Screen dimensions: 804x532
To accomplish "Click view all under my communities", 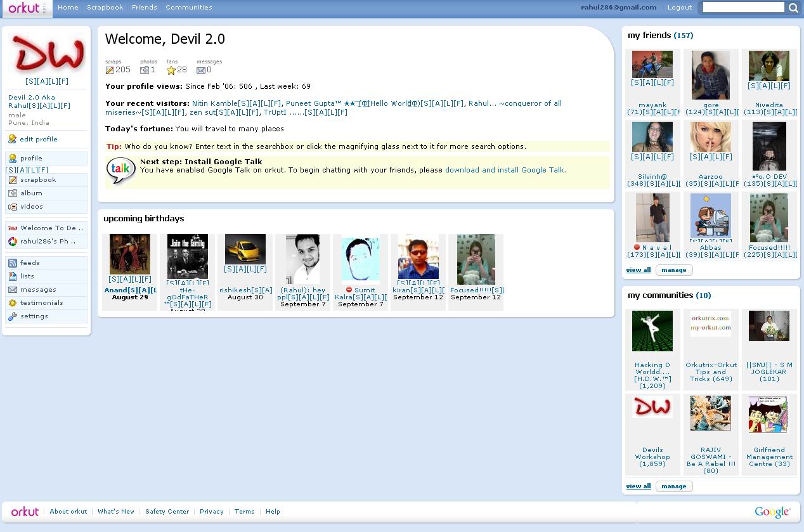I will click(639, 486).
